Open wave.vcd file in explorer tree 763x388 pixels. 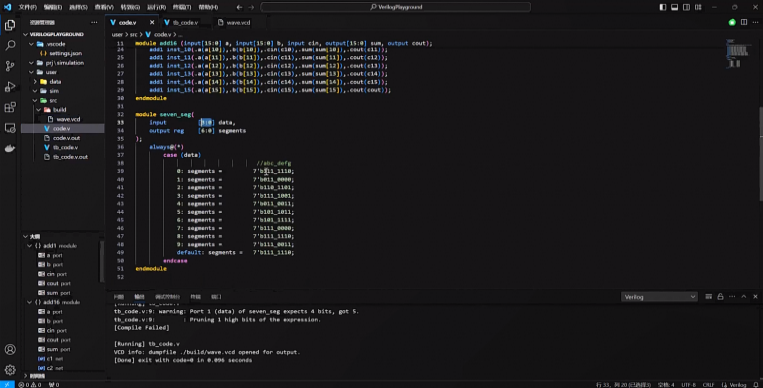[68, 119]
